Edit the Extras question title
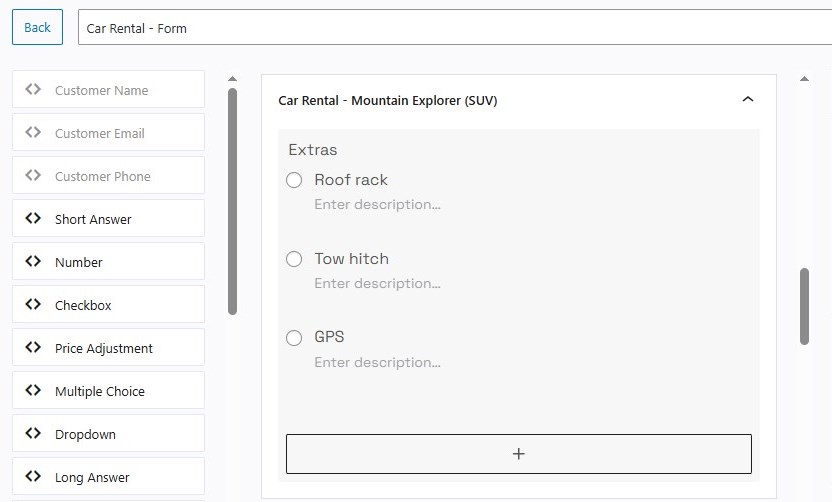 coord(313,150)
